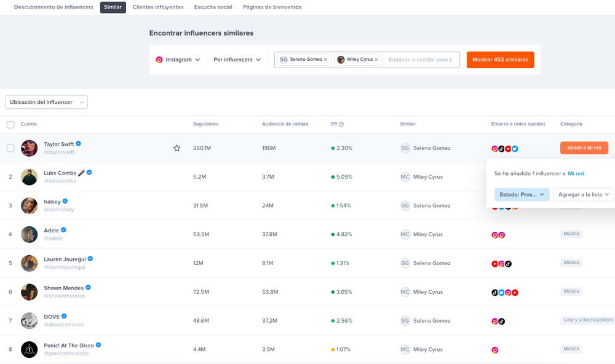Viewport: 615px width, 364px height.
Task: Click Panic! At The Disco avatar
Action: [29, 349]
